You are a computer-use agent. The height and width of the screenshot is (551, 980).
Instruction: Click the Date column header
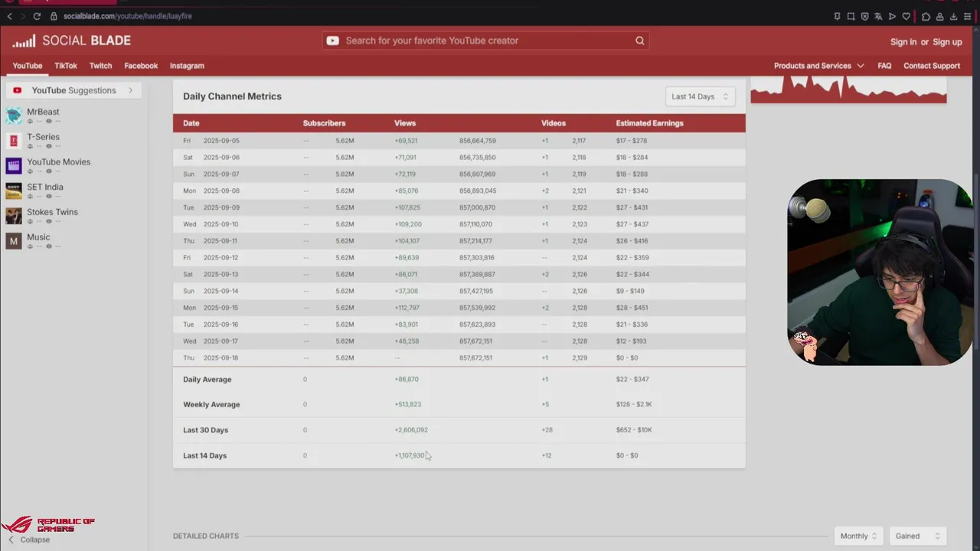(191, 123)
